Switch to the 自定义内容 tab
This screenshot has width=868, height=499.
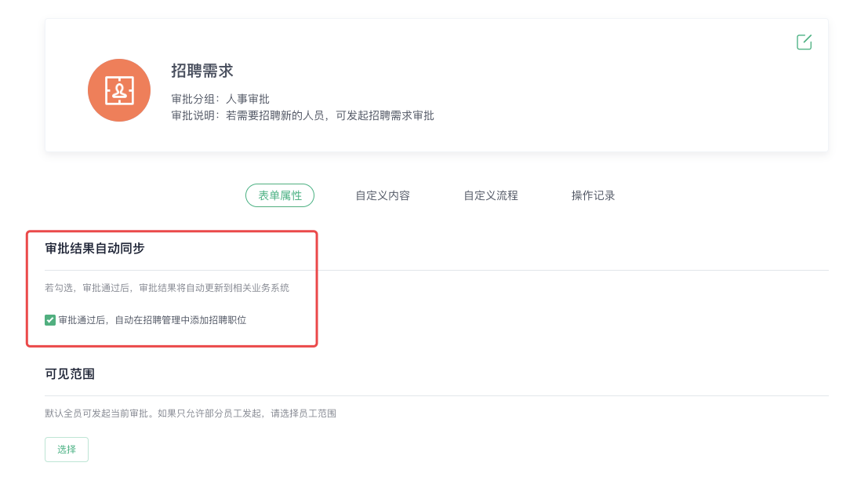pos(383,195)
